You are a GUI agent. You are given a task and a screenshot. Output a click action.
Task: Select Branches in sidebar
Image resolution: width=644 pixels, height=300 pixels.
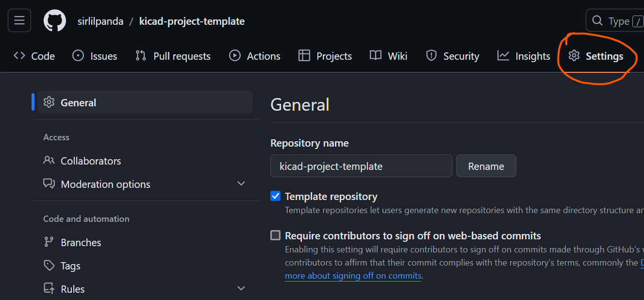click(81, 242)
